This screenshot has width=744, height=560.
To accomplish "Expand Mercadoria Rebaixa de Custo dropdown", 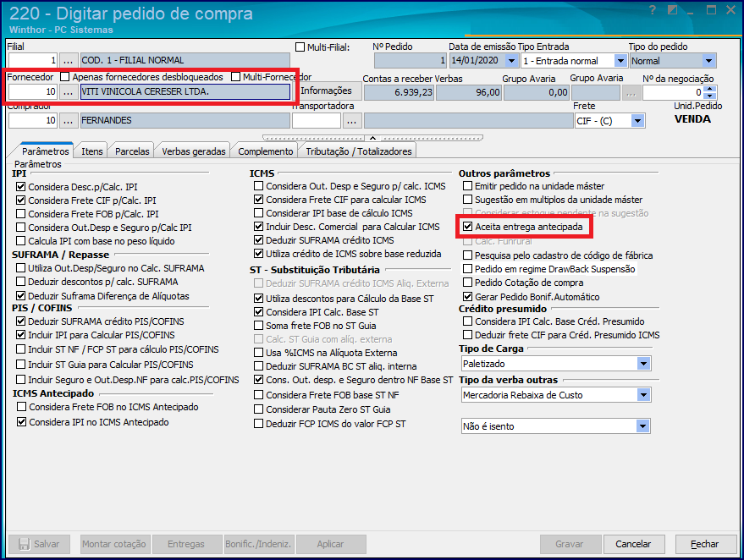I will tap(643, 395).
